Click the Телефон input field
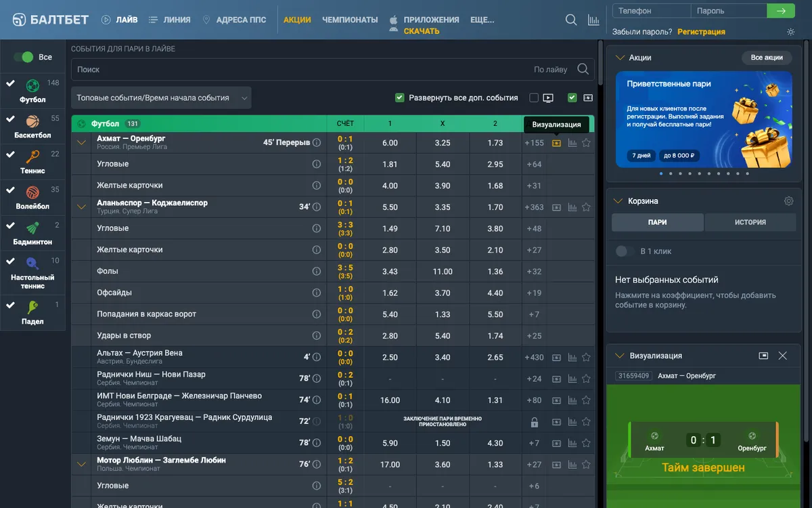 coord(652,11)
